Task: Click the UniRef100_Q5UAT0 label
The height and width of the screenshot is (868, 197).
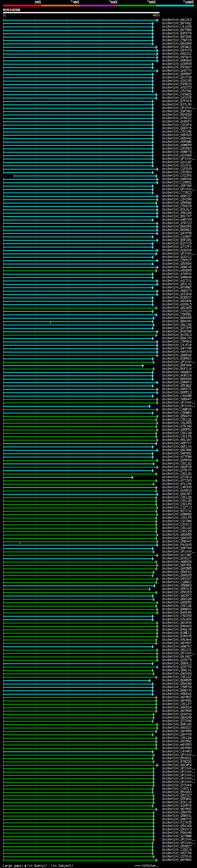Action: [x=177, y=416]
